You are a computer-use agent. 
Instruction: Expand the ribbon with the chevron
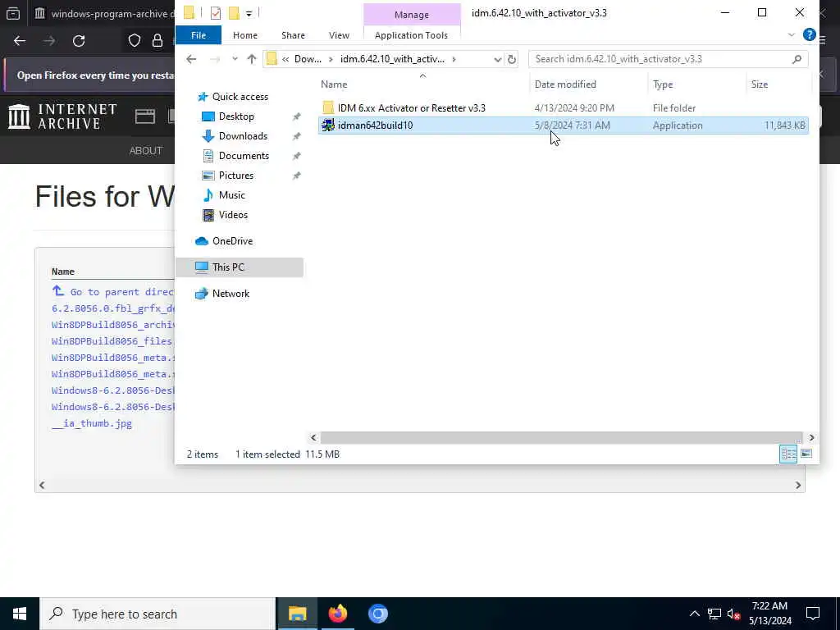click(791, 34)
